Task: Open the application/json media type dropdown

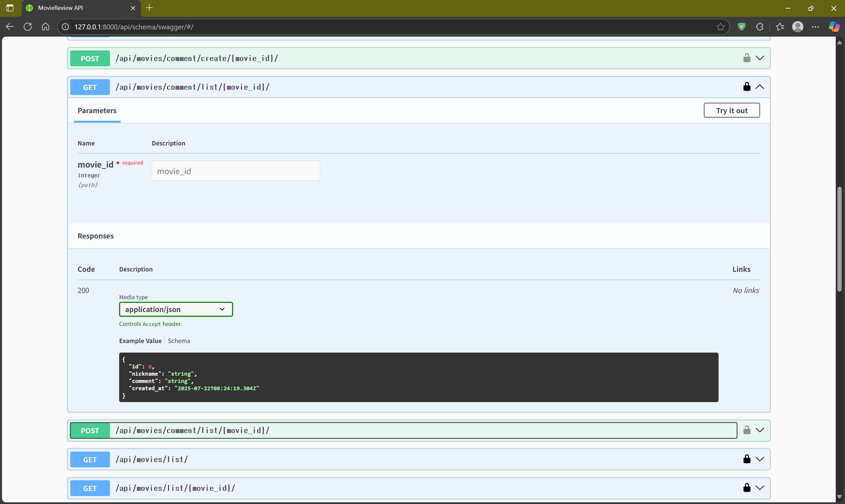Action: (x=176, y=309)
